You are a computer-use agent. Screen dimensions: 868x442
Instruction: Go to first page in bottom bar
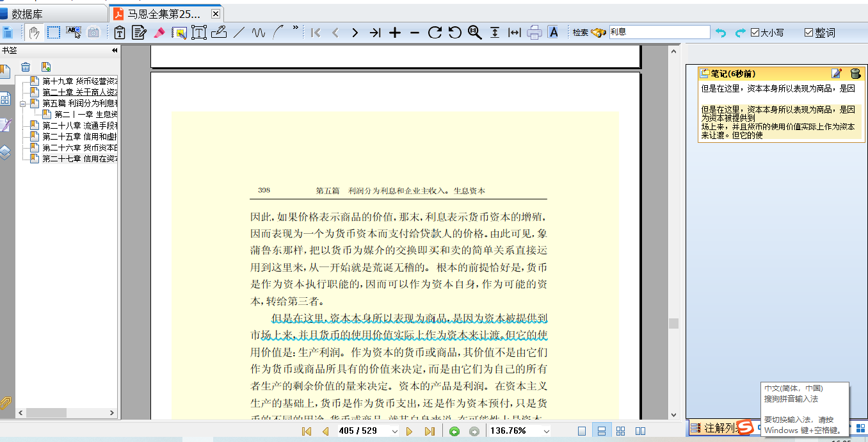pyautogui.click(x=307, y=431)
